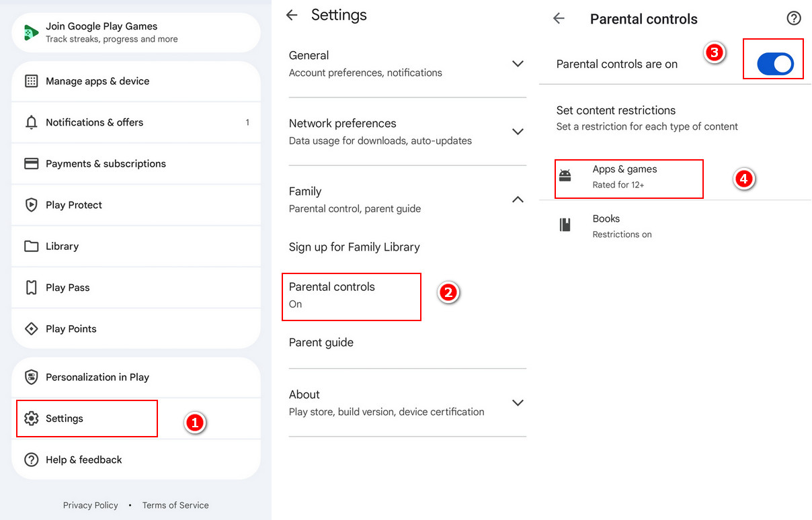Screen dimensions: 812x520
Task: Click the Play Points diamond icon
Action: 31,329
